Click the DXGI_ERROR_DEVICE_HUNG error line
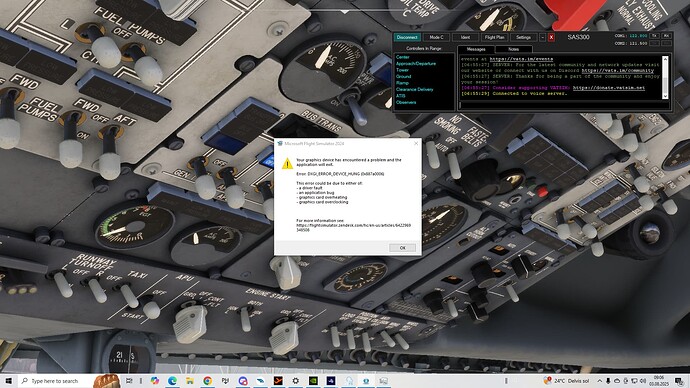This screenshot has width=690, height=388. click(x=340, y=174)
